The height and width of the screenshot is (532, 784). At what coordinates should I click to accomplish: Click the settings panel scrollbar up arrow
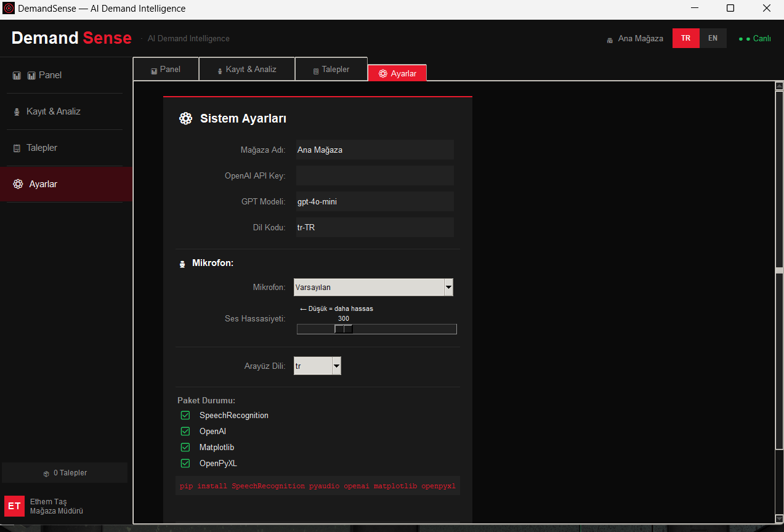779,87
